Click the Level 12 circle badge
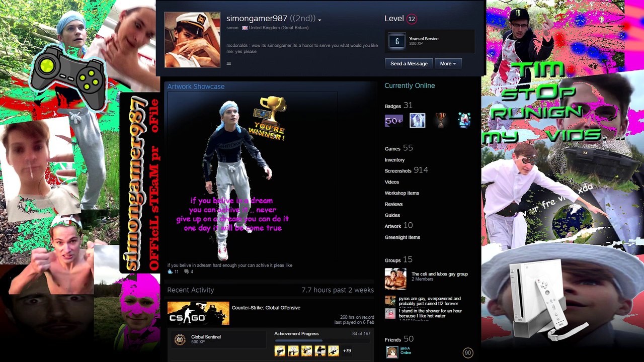Screen dimensions: 644x362 [412, 19]
